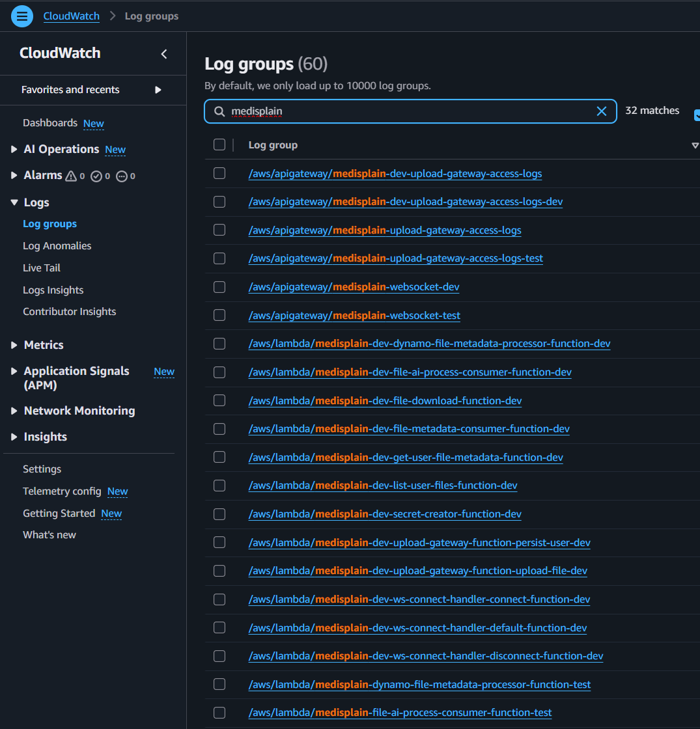
Task: Expand the Insights section
Action: 14,437
